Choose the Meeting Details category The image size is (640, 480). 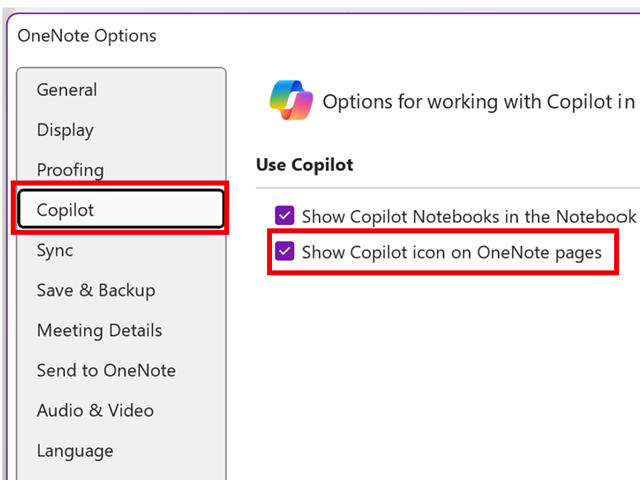tap(99, 330)
